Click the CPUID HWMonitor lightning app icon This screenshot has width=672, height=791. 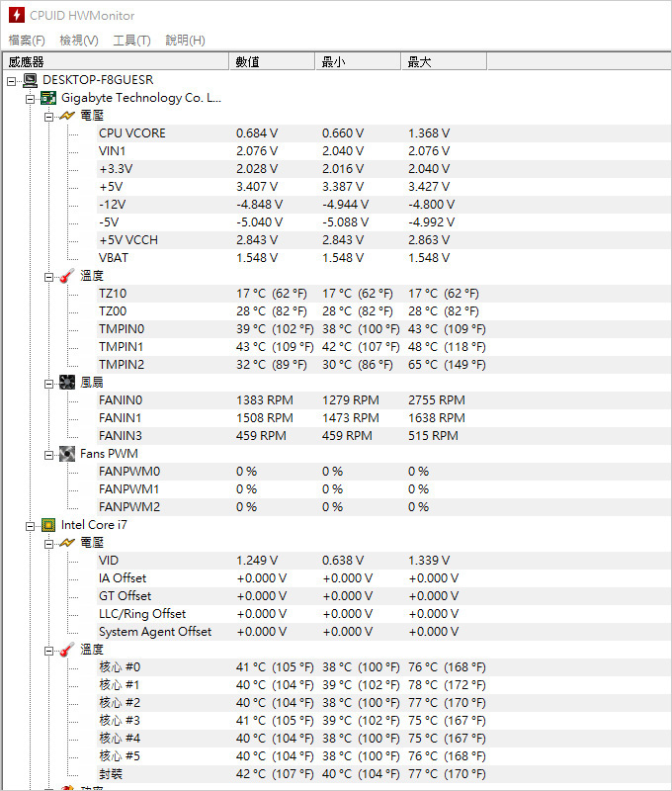coord(17,15)
